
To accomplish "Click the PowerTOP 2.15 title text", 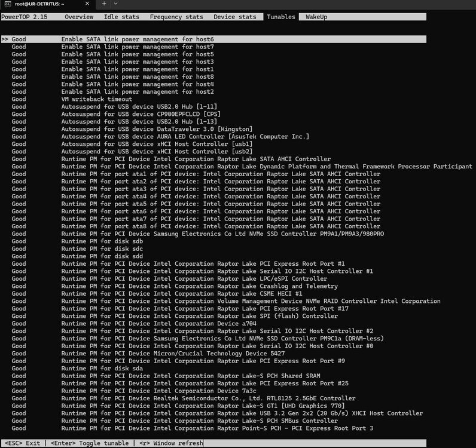I will pos(25,17).
